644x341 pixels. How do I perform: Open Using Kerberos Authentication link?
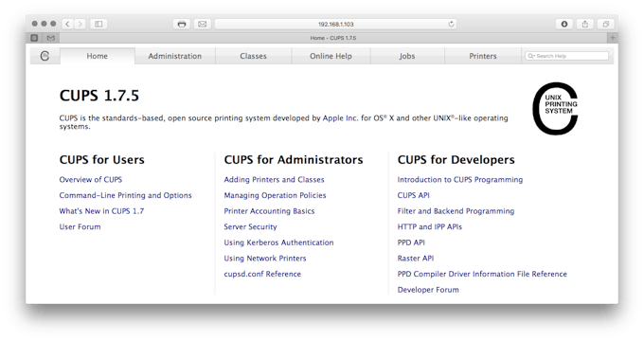click(x=278, y=242)
